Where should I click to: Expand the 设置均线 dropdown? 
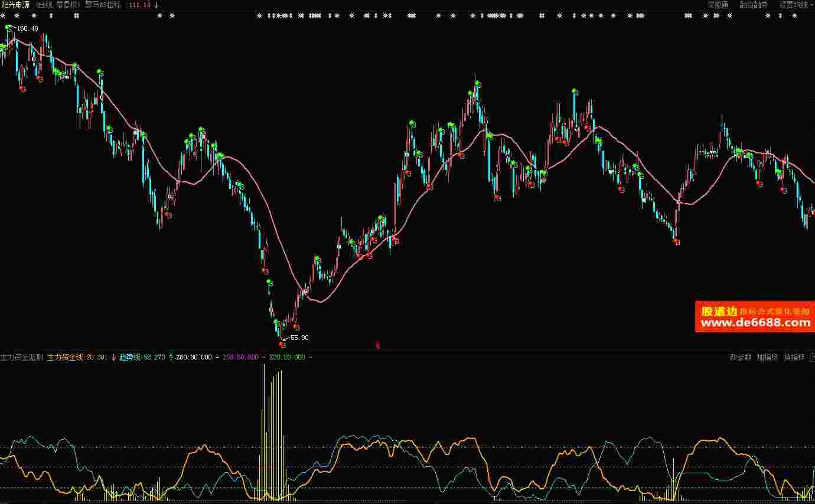[x=796, y=5]
